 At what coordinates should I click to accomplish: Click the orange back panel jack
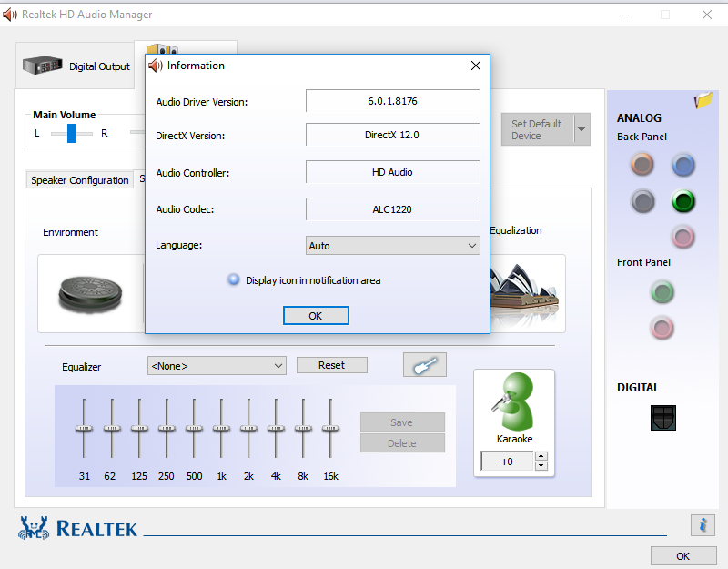point(643,164)
